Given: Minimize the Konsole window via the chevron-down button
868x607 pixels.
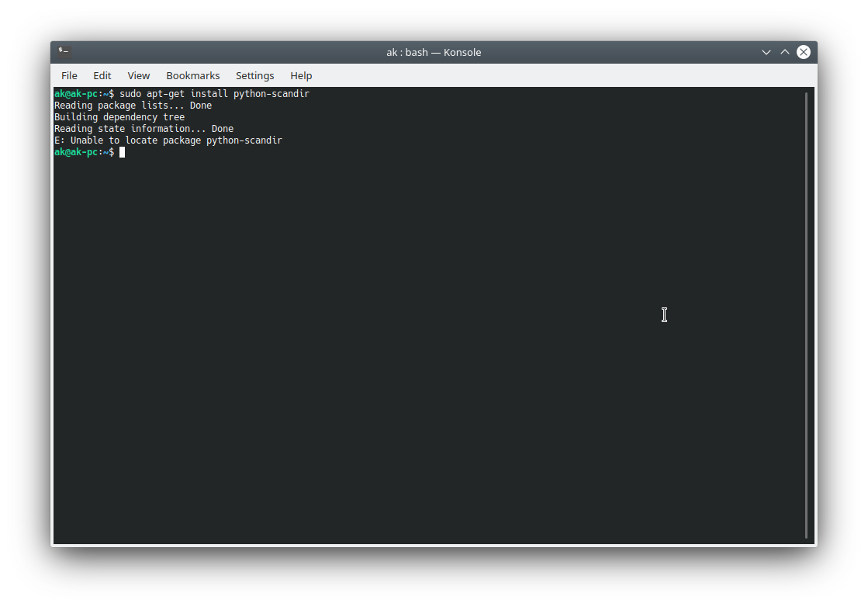Looking at the screenshot, I should 766,52.
